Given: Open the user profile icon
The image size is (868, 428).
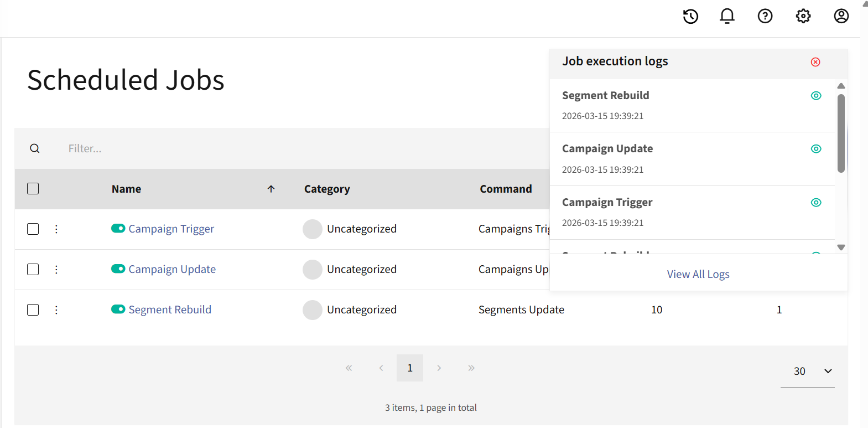Looking at the screenshot, I should click(841, 16).
